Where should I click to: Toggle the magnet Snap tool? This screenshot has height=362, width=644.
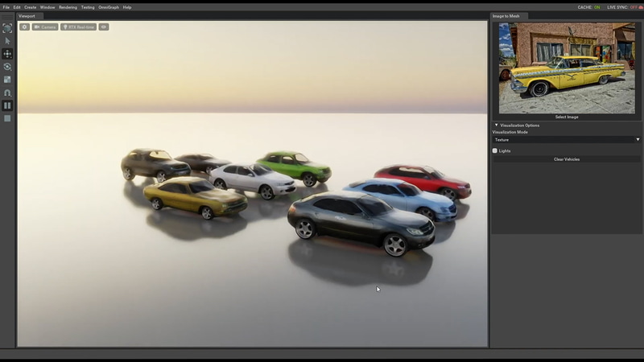(7, 93)
